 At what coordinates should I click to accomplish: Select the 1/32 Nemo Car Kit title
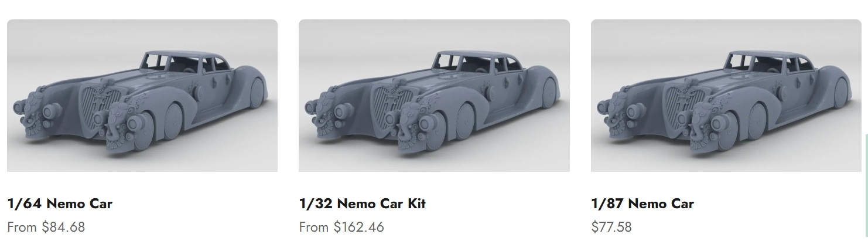tap(362, 204)
